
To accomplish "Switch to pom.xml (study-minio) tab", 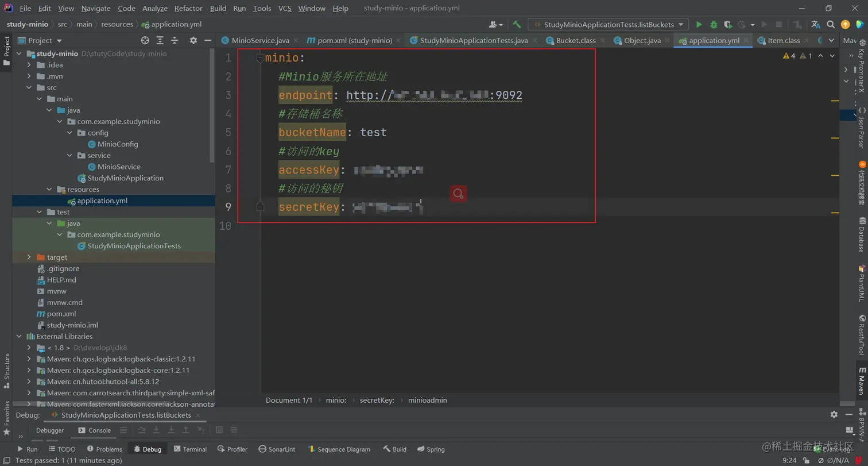I will pyautogui.click(x=354, y=41).
